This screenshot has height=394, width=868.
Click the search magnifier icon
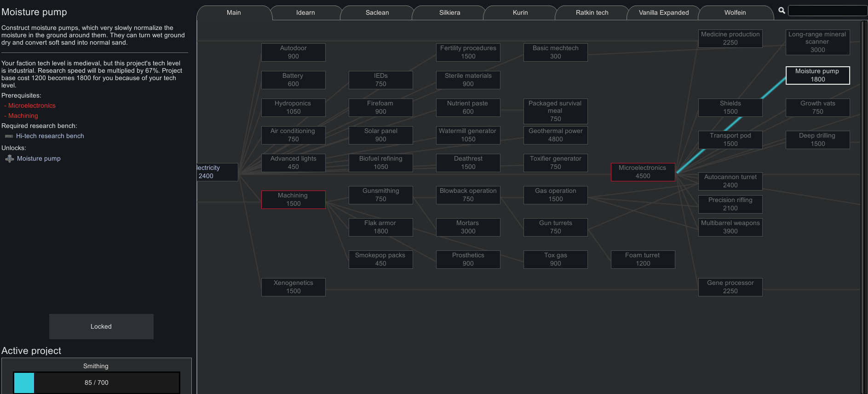[x=782, y=10]
